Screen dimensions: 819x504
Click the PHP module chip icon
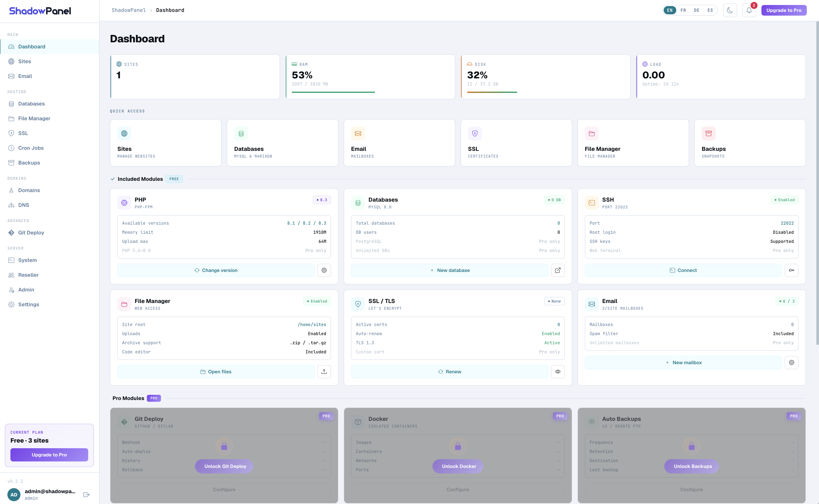point(124,203)
